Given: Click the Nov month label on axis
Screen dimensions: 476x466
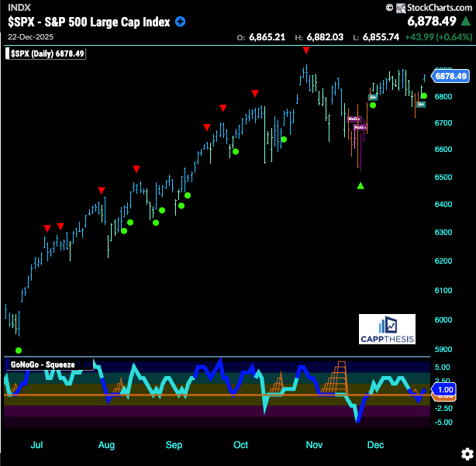Looking at the screenshot, I should tap(314, 445).
